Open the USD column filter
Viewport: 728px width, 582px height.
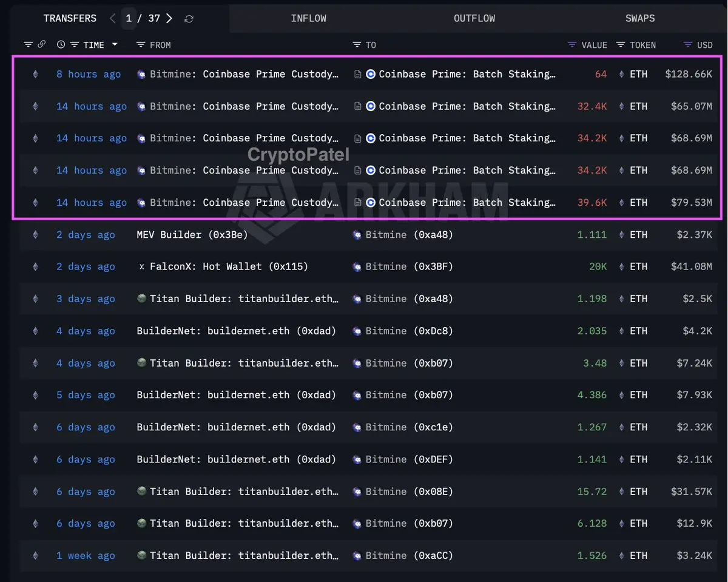point(688,45)
